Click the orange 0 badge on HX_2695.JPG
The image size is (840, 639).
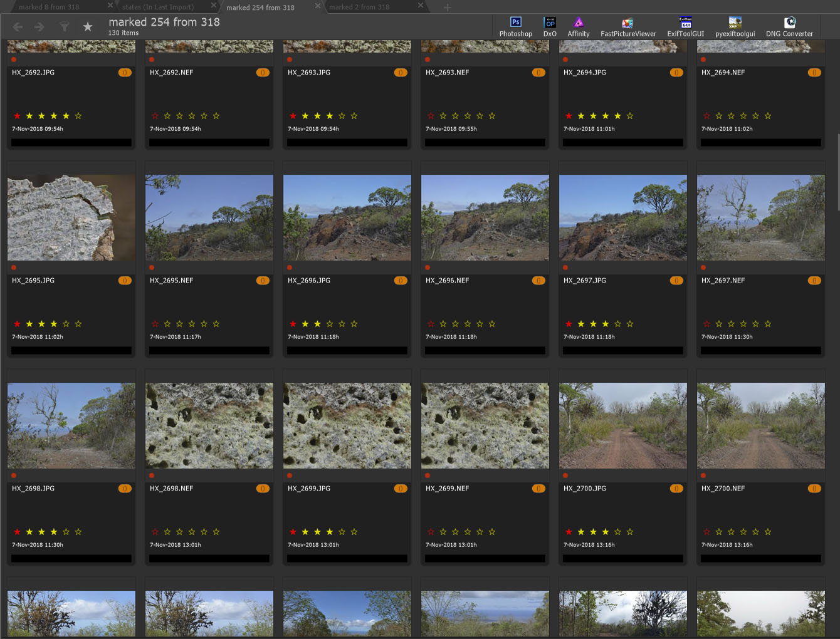coord(125,281)
